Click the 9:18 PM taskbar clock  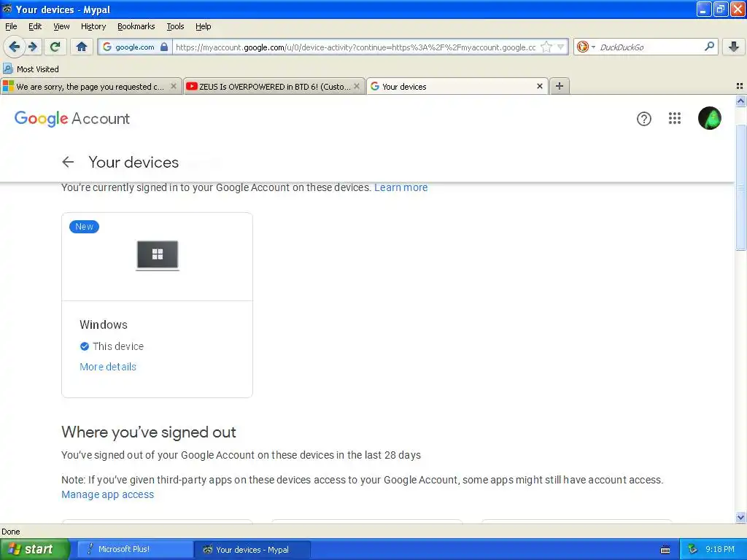719,549
